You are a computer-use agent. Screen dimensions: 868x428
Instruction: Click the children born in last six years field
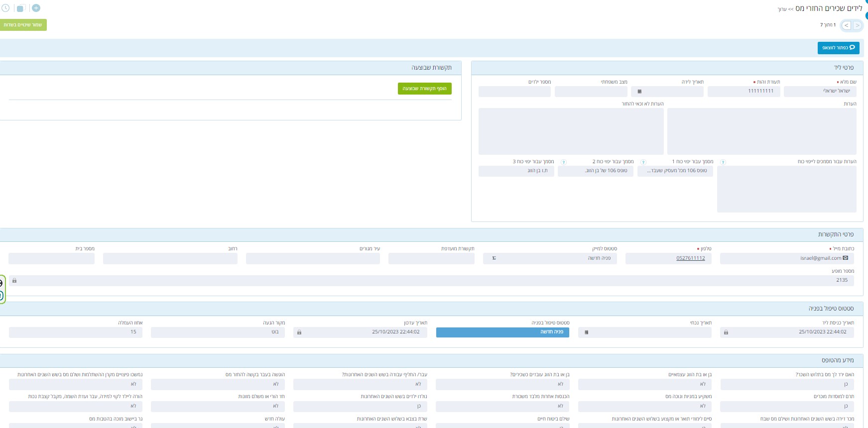click(x=360, y=406)
